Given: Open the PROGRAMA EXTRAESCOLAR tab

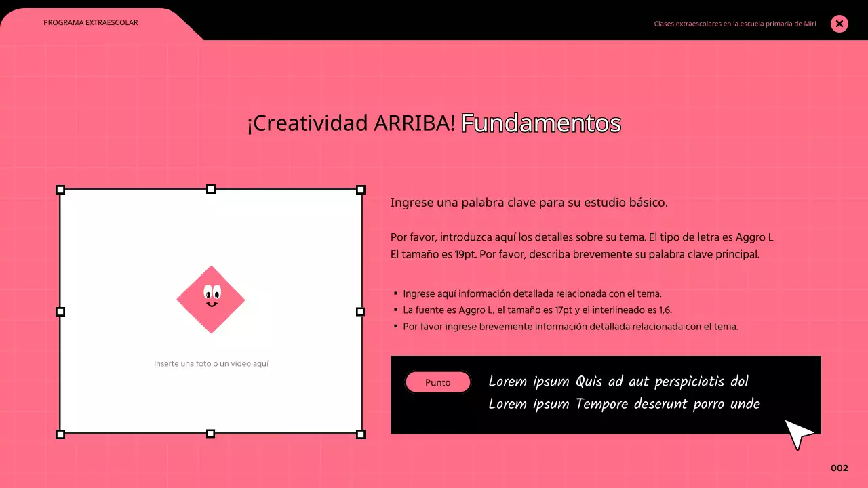Looking at the screenshot, I should [x=91, y=23].
